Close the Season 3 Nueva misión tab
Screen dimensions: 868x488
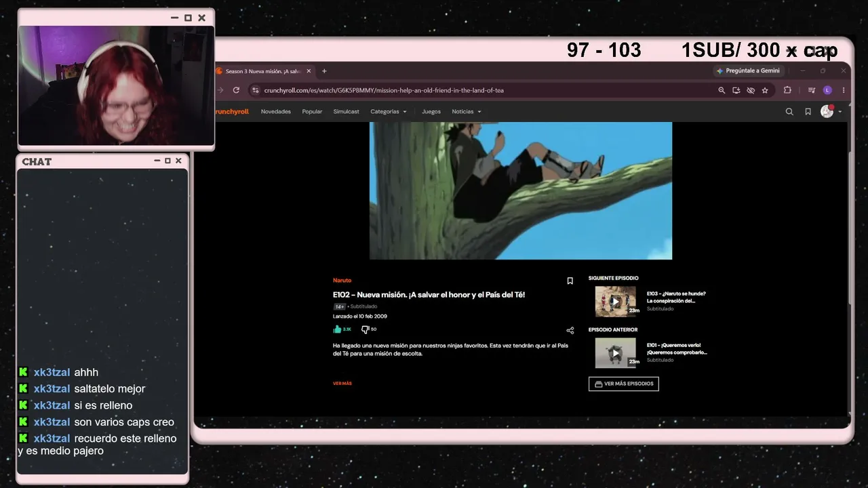click(309, 71)
